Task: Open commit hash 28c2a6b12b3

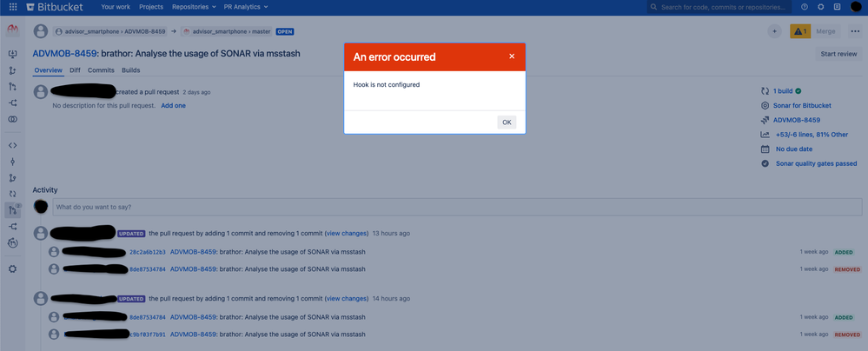Action: (147, 252)
